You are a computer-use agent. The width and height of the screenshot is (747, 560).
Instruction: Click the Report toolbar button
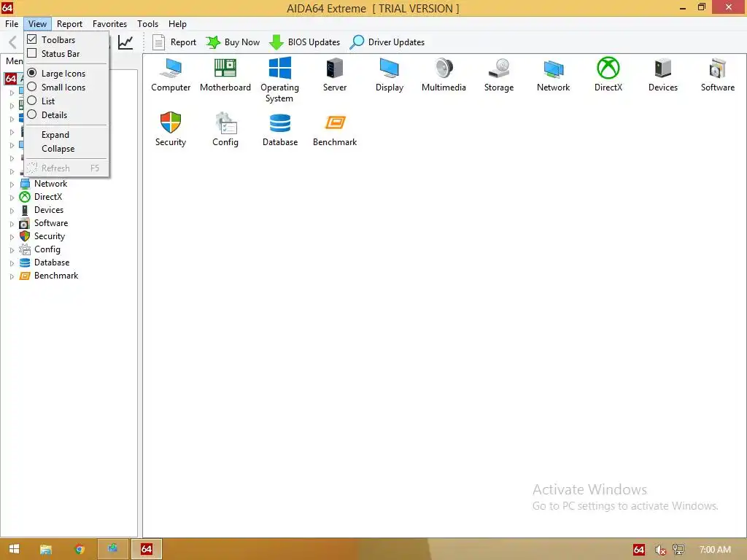pos(174,42)
